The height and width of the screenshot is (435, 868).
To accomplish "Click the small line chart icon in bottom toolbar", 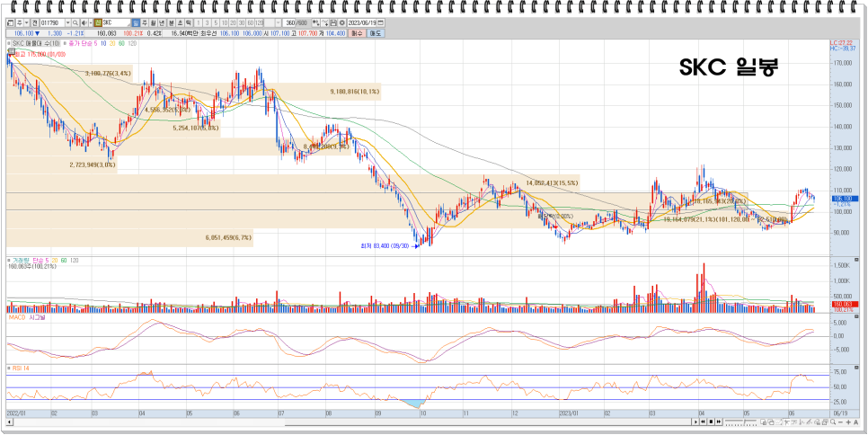I will coord(779,422).
